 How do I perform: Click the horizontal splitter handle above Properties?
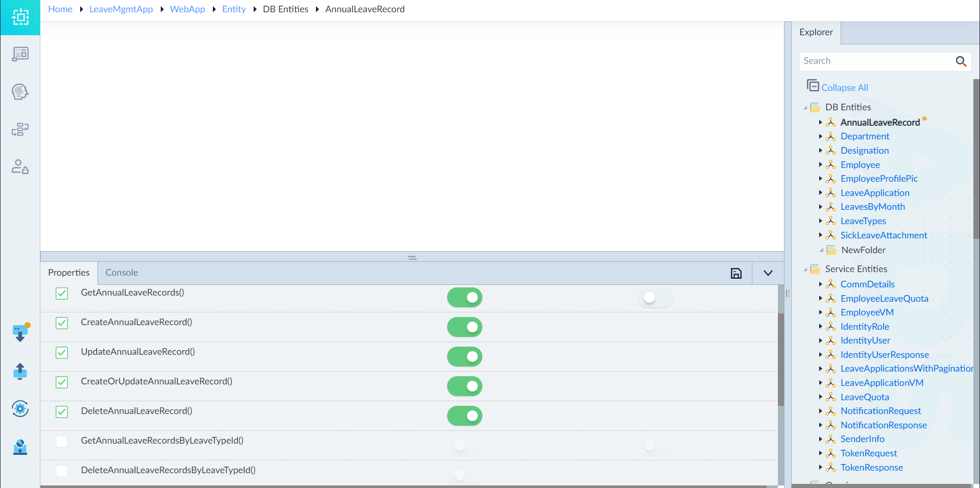pos(412,258)
